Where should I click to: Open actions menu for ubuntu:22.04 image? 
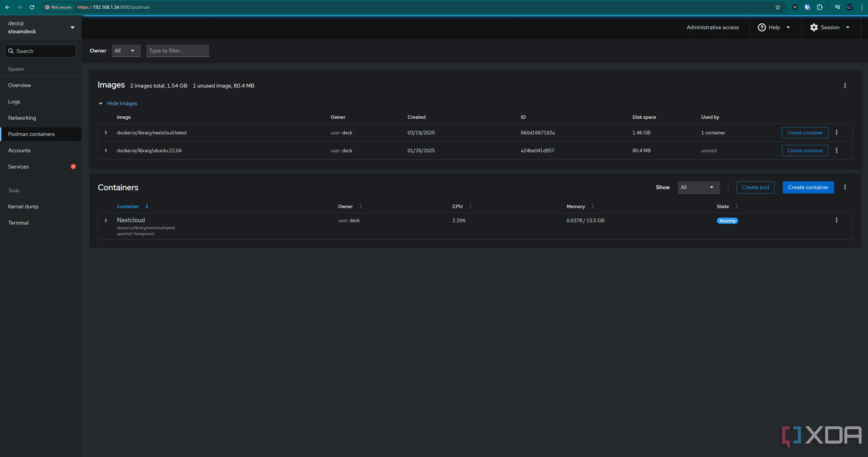(x=836, y=150)
